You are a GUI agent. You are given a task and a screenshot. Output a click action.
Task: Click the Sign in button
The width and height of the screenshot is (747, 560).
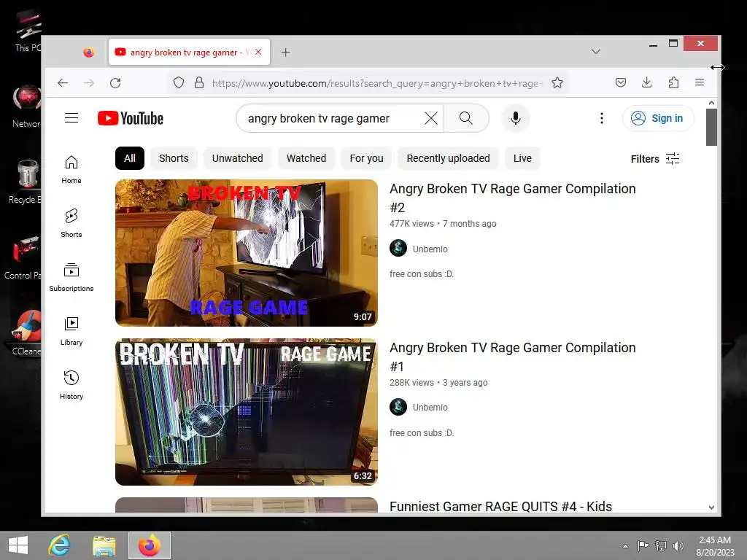click(x=657, y=118)
